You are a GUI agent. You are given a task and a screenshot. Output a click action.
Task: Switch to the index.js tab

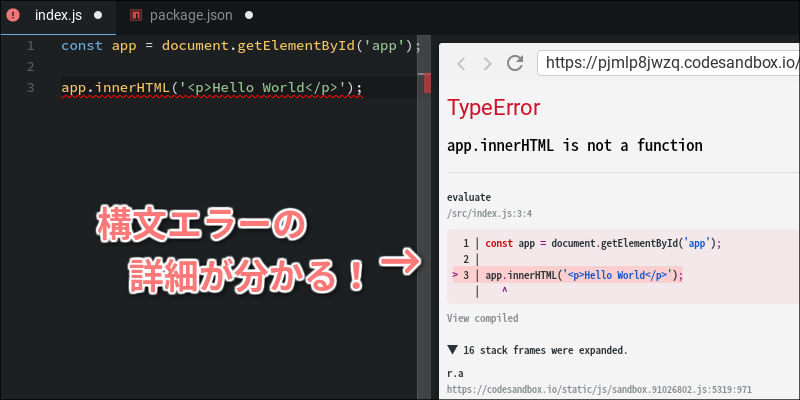point(58,15)
